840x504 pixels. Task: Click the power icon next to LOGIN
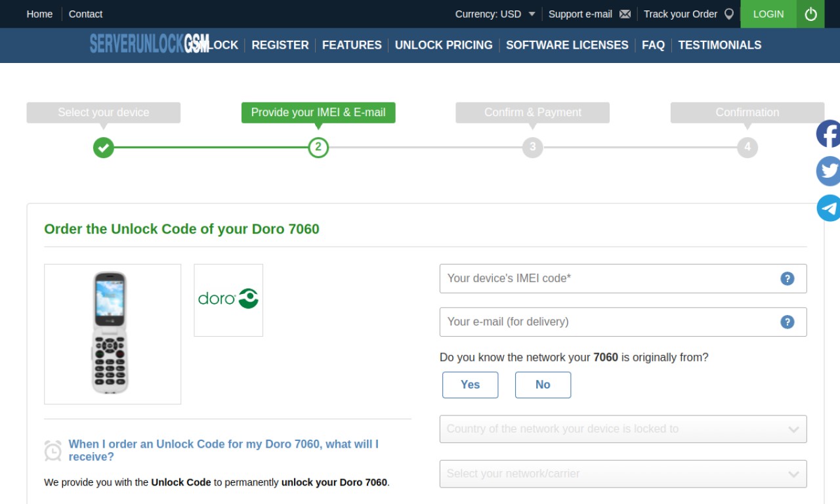(810, 14)
